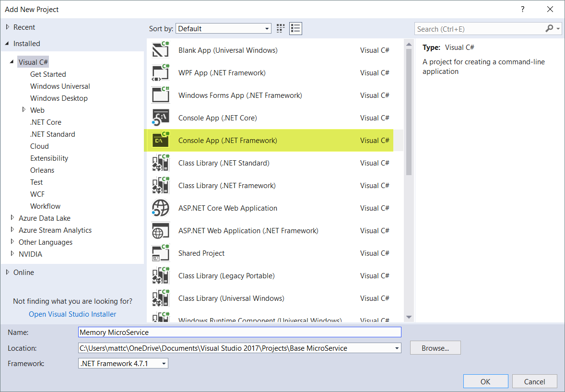
Task: Collapse the Installed section
Action: 7,44
